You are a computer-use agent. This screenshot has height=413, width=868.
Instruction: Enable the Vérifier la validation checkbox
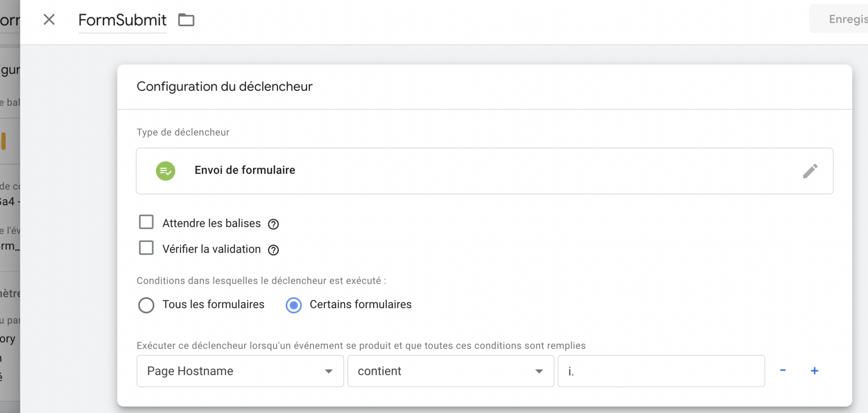(146, 248)
